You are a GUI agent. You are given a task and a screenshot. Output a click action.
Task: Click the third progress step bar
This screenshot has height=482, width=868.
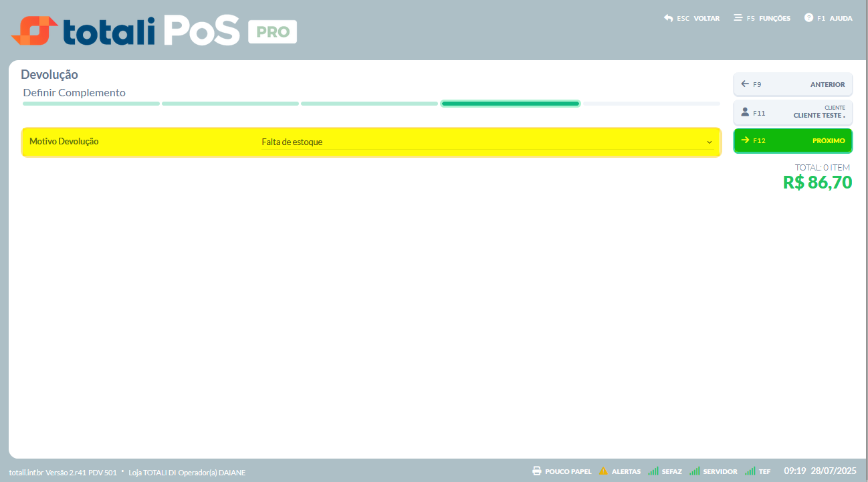pyautogui.click(x=369, y=104)
